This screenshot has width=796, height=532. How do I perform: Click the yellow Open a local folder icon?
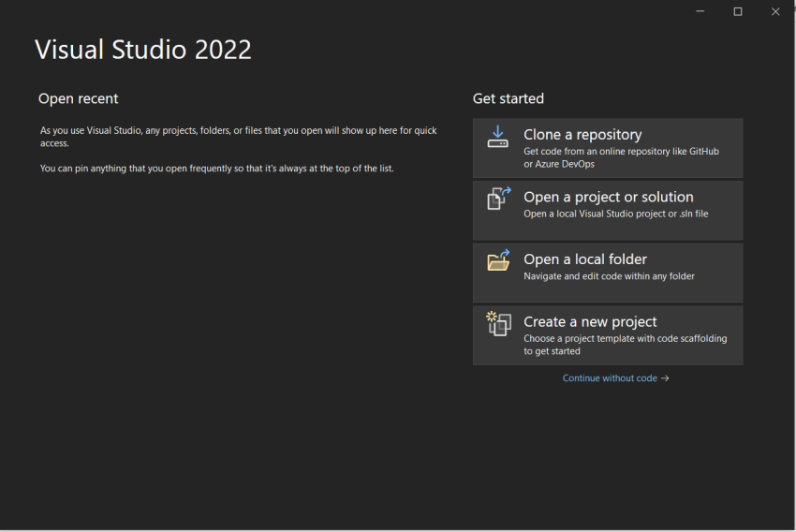[x=498, y=260]
